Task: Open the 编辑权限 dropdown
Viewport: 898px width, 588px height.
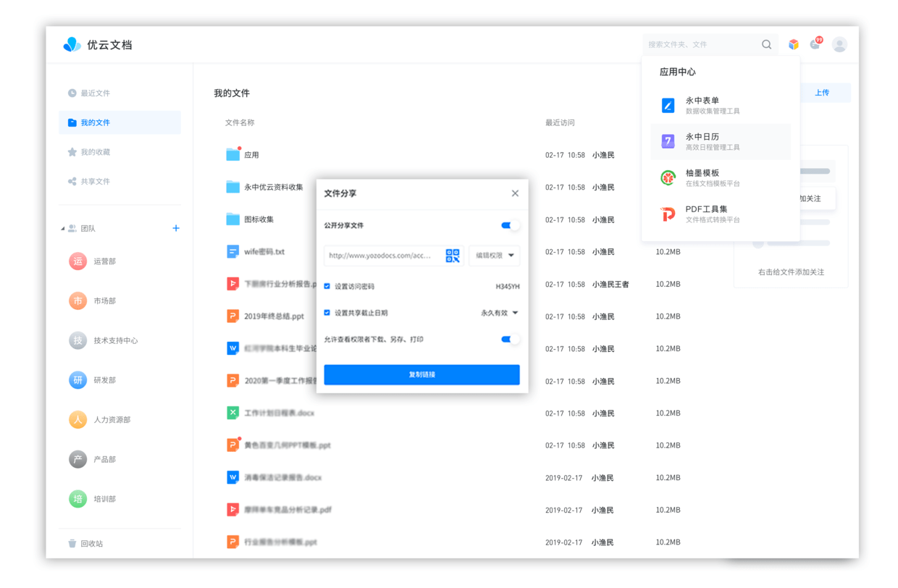Action: click(495, 256)
